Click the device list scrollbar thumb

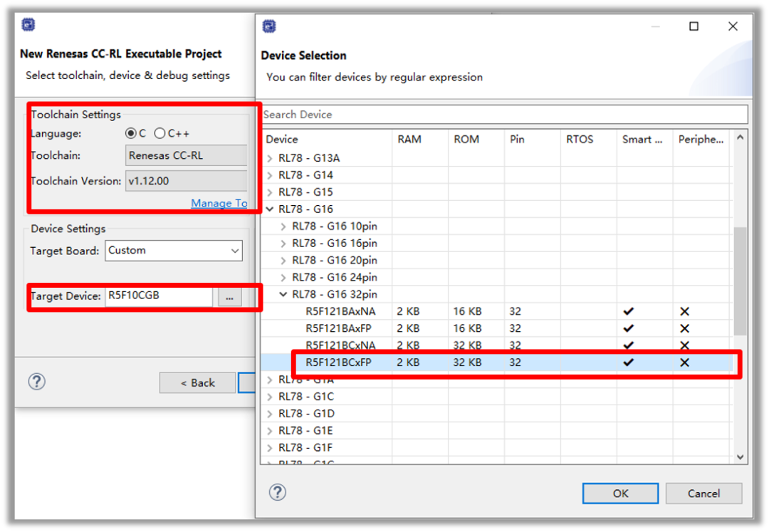740,281
